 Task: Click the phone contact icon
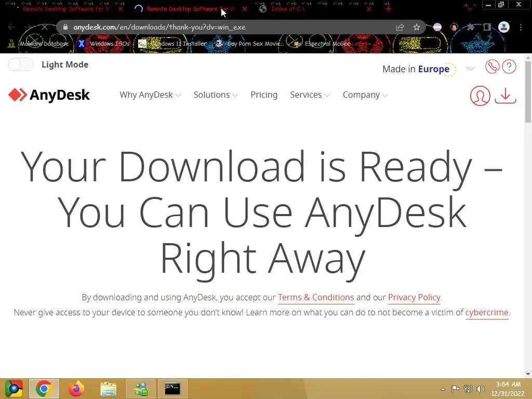pyautogui.click(x=492, y=66)
